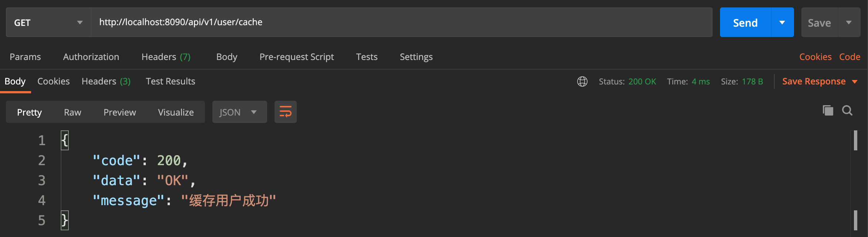Switch to the Headers (7) request tab
Screen dimensions: 868x237
click(165, 57)
